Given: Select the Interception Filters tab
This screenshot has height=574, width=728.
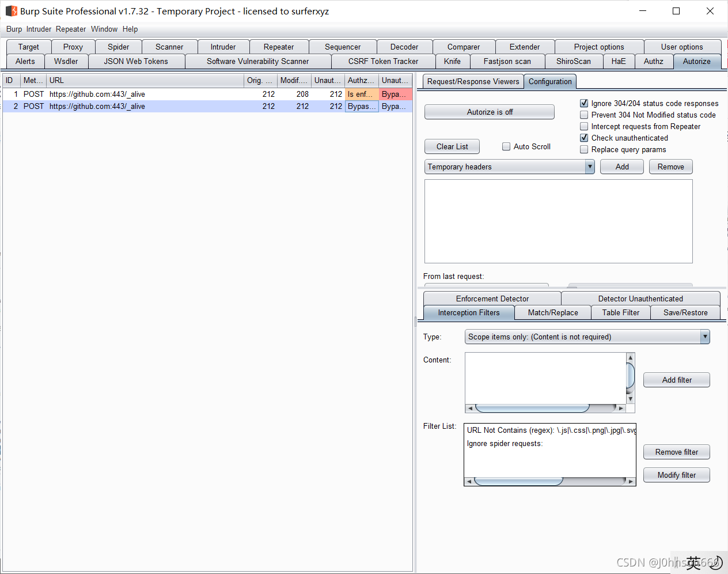Looking at the screenshot, I should coord(469,312).
